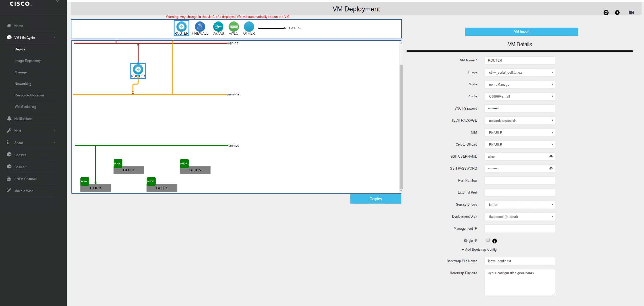
Task: Click the info icon beside Single IP
Action: tap(494, 241)
